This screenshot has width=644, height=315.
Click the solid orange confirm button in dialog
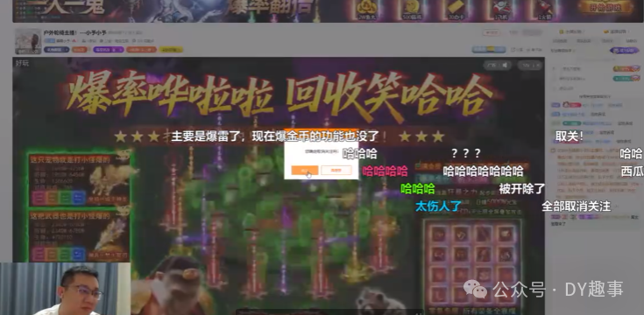304,171
